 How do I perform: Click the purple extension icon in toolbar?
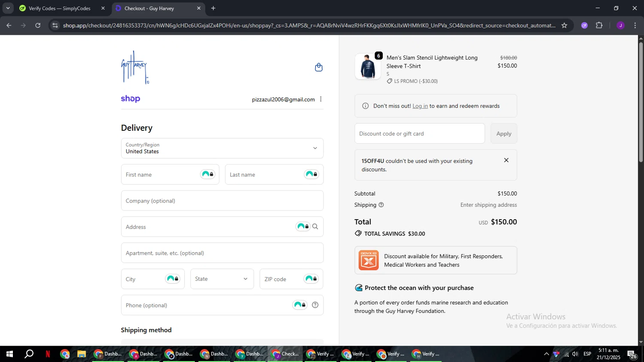584,25
